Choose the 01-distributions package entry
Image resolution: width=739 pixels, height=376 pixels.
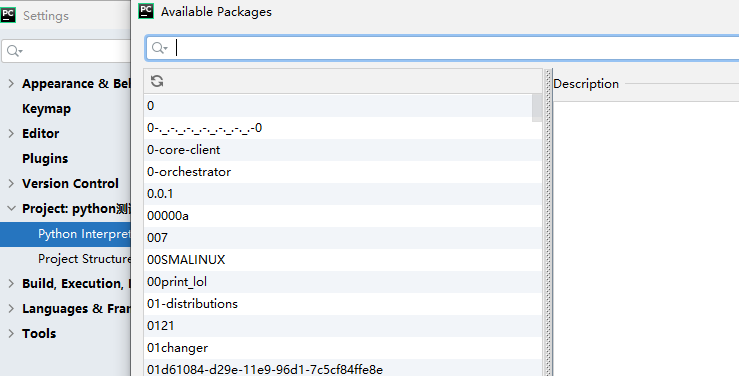click(343, 304)
